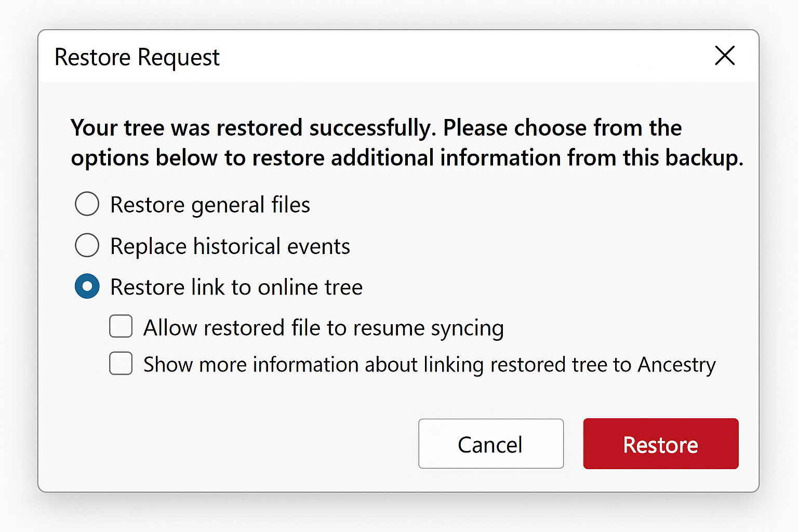Dismiss the dialog with the X icon
This screenshot has height=532, width=798.
pyautogui.click(x=724, y=56)
